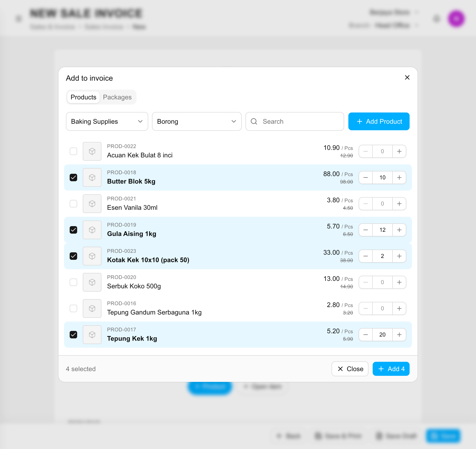Increase quantity for Gula Aising 1kg
The height and width of the screenshot is (449, 476).
tap(399, 230)
